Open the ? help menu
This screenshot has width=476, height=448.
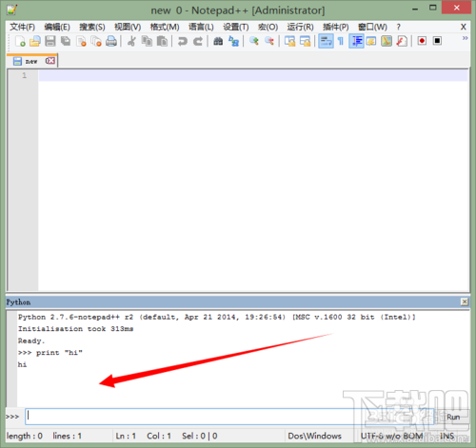(398, 27)
